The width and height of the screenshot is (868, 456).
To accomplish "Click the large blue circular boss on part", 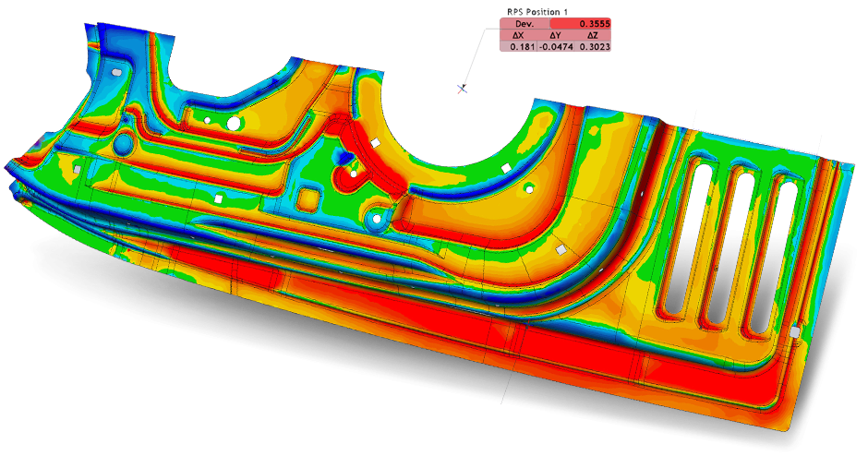I will pos(124,144).
